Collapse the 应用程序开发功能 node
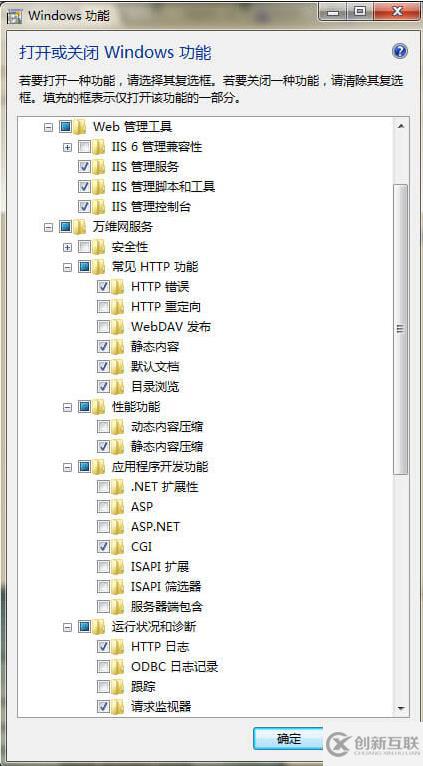 pos(67,467)
